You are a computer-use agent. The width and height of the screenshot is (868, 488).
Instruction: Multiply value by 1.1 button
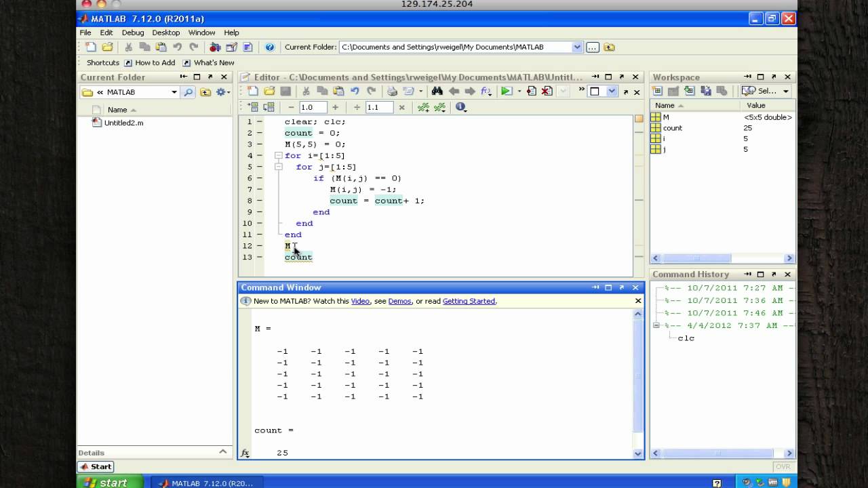click(x=401, y=107)
